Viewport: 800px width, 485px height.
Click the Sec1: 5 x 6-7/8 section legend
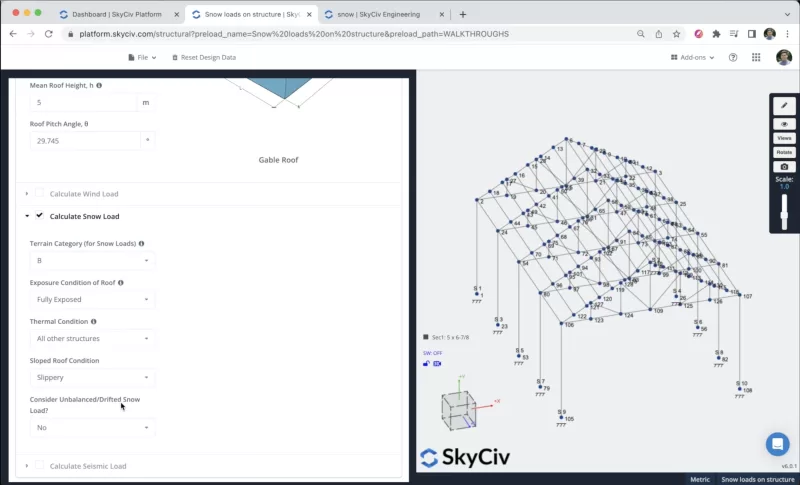click(446, 337)
